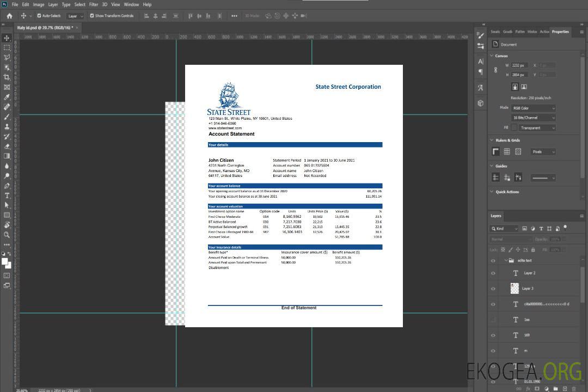Select the Crop tool
This screenshot has width=588, height=392.
[7, 77]
